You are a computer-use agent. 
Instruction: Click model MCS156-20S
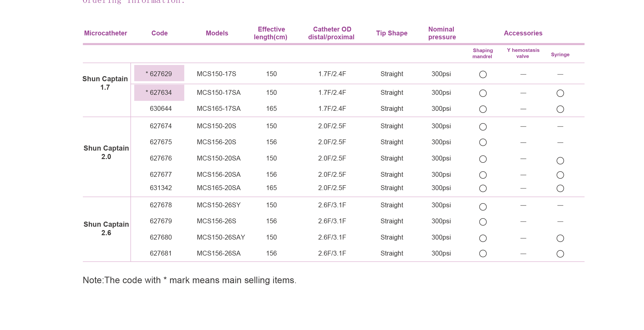(216, 142)
